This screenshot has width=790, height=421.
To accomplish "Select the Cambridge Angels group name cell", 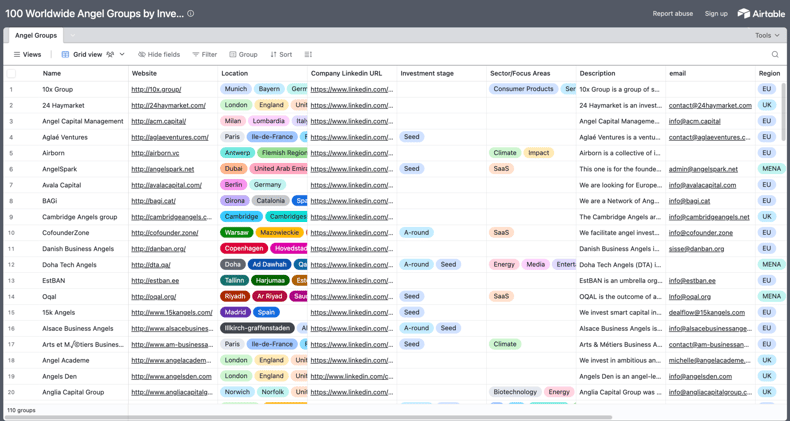I will (80, 217).
